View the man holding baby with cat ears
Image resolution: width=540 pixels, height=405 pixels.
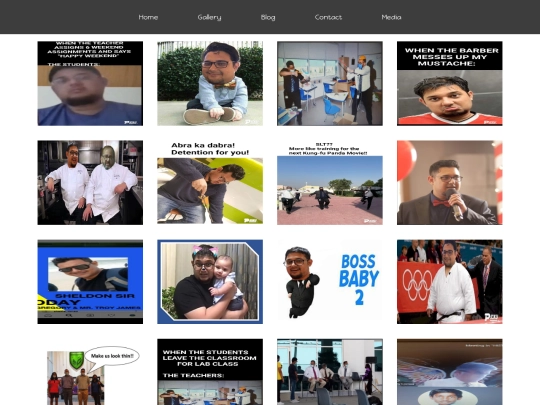pos(210,282)
